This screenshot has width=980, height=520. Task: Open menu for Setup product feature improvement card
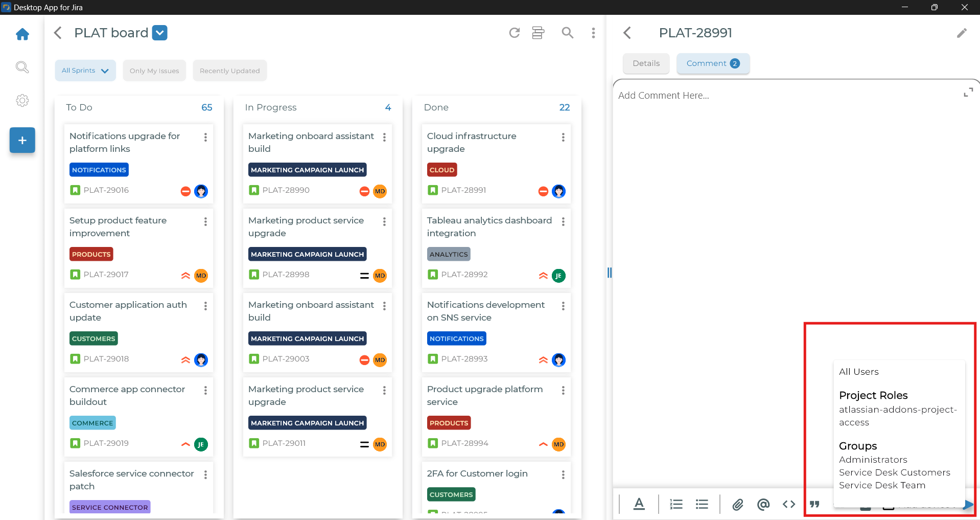tap(205, 221)
